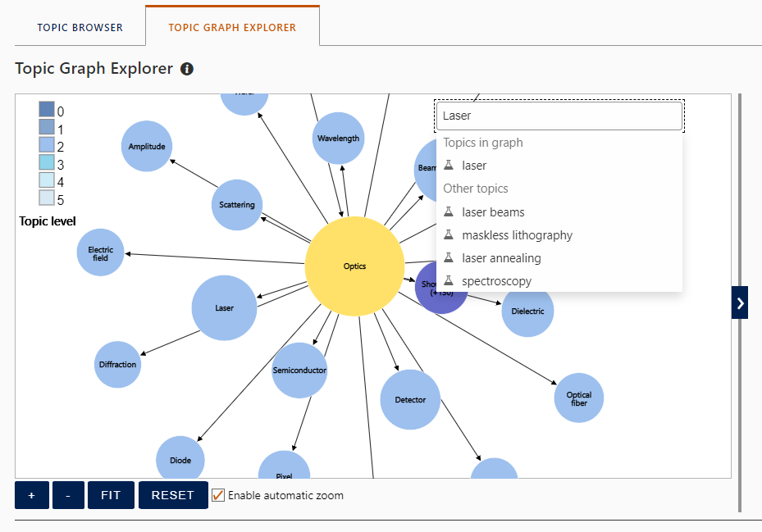Pick 'spectroscopy' in the suggestion list
The height and width of the screenshot is (532, 762).
click(x=496, y=281)
